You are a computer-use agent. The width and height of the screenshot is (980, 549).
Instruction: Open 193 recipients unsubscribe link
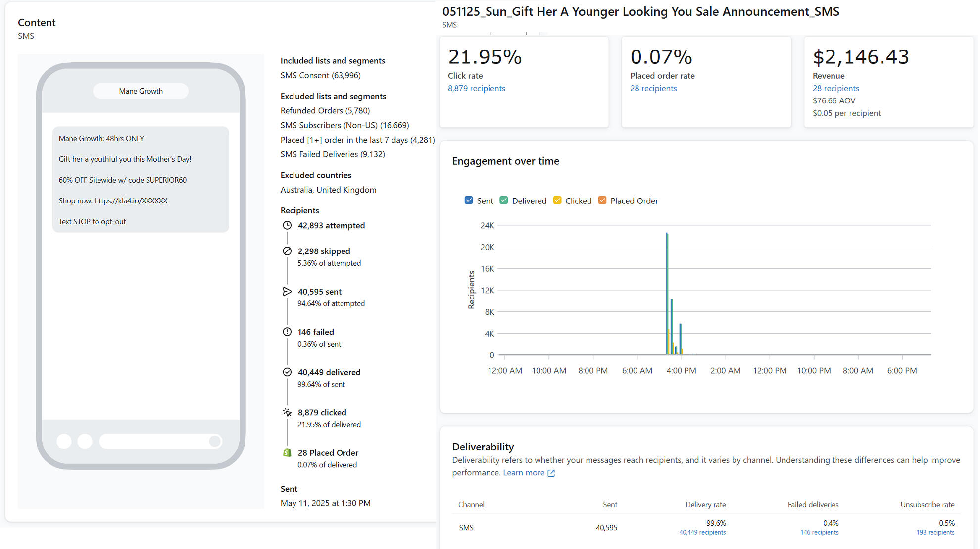935,532
